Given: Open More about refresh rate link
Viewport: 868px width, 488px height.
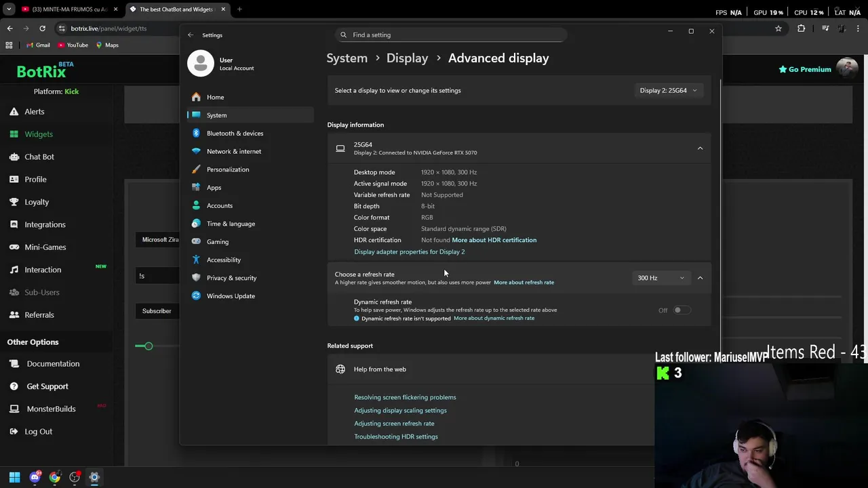Looking at the screenshot, I should point(524,282).
